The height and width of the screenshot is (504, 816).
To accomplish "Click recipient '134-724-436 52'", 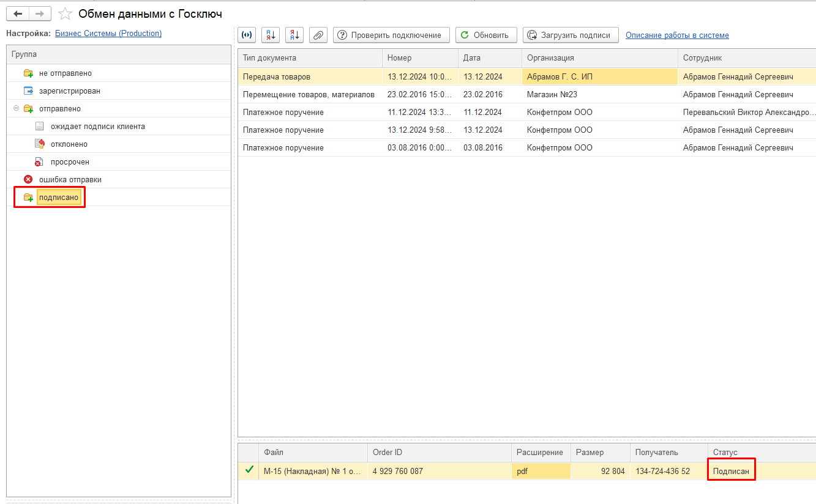I will pyautogui.click(x=669, y=471).
